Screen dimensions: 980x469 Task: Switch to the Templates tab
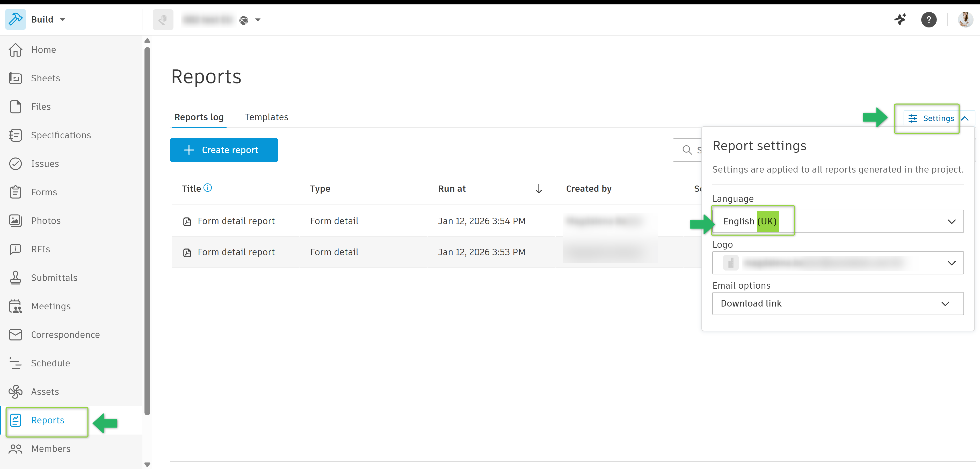pos(266,117)
